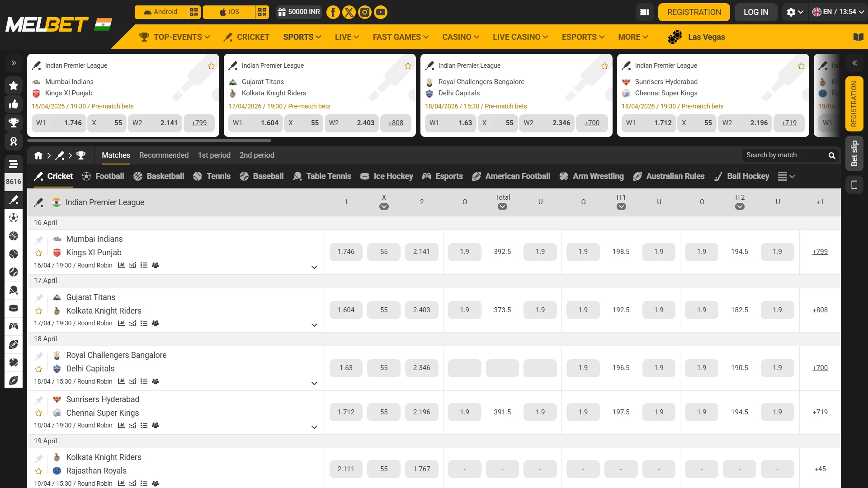
Task: Open match statistics bar-chart icon for Mumbai Indians match
Action: coord(121,265)
